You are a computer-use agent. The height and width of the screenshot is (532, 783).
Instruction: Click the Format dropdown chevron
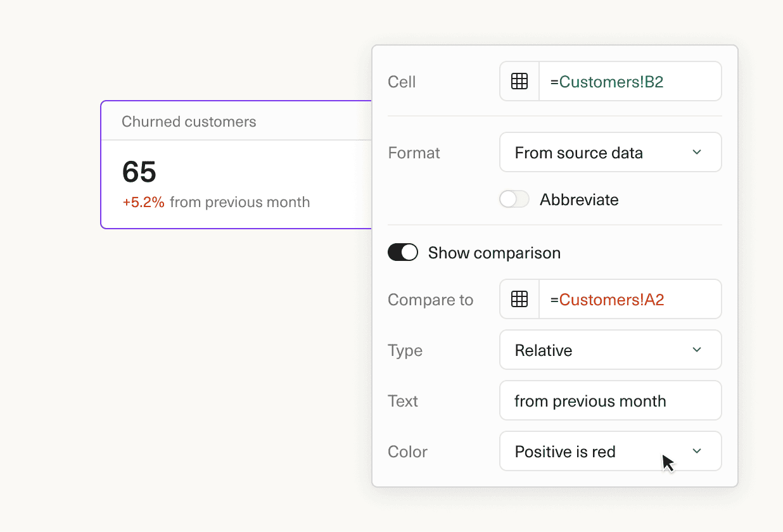(x=696, y=152)
